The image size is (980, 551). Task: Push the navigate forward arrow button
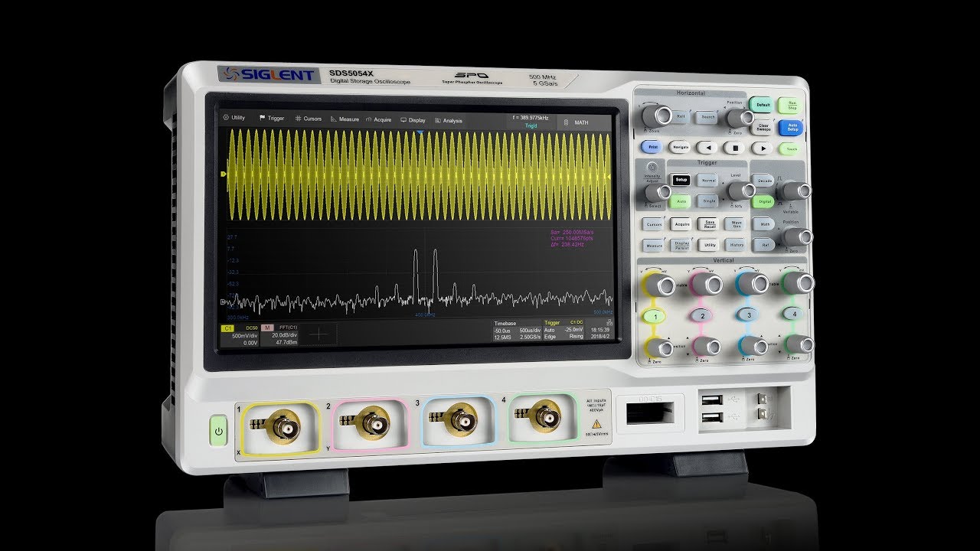click(x=763, y=148)
